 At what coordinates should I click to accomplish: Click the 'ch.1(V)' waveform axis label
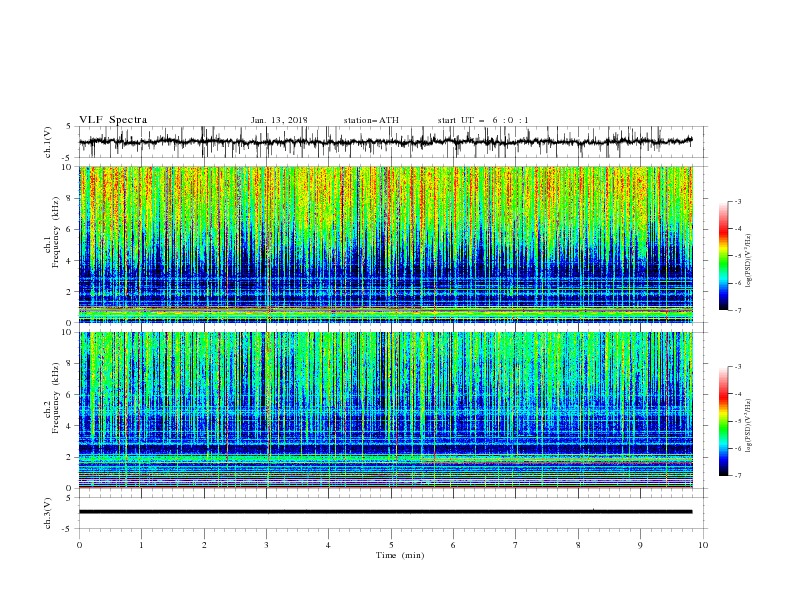point(48,142)
